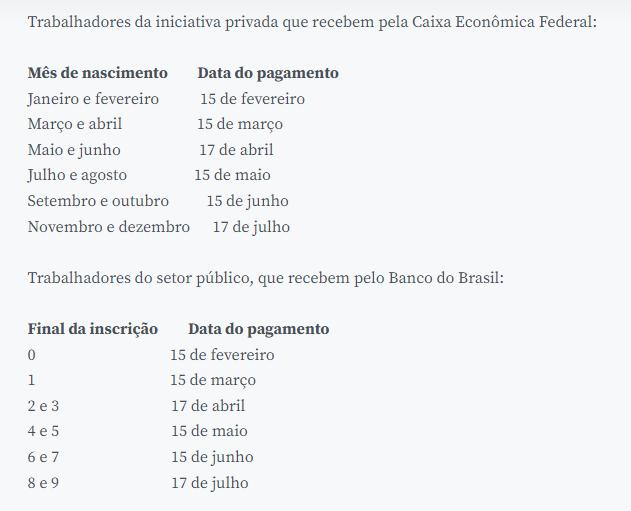Click the 'Mês de nascimento' column header
Image resolution: width=631 pixels, height=511 pixels.
(x=98, y=73)
